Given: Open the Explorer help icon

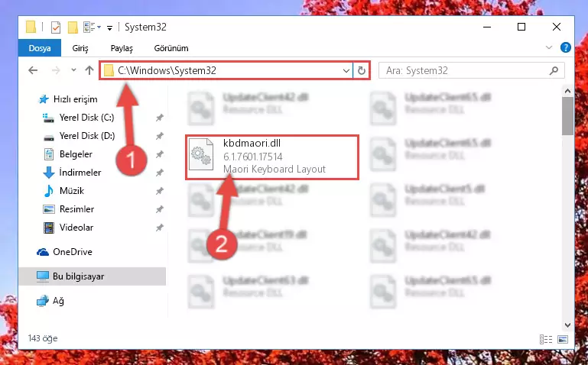Looking at the screenshot, I should click(566, 47).
